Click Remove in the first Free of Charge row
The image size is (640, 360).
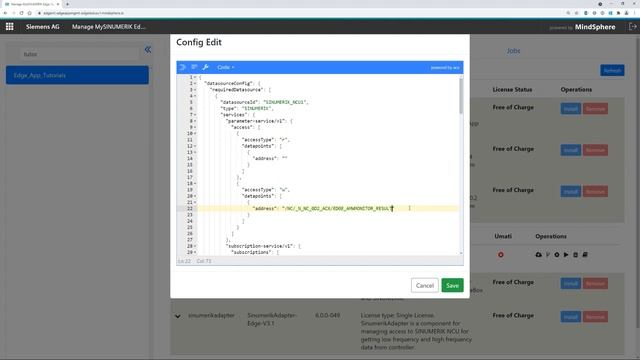(595, 109)
